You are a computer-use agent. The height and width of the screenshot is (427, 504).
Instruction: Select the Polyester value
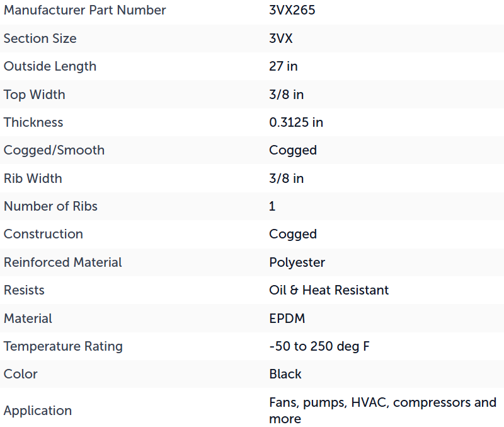(297, 263)
